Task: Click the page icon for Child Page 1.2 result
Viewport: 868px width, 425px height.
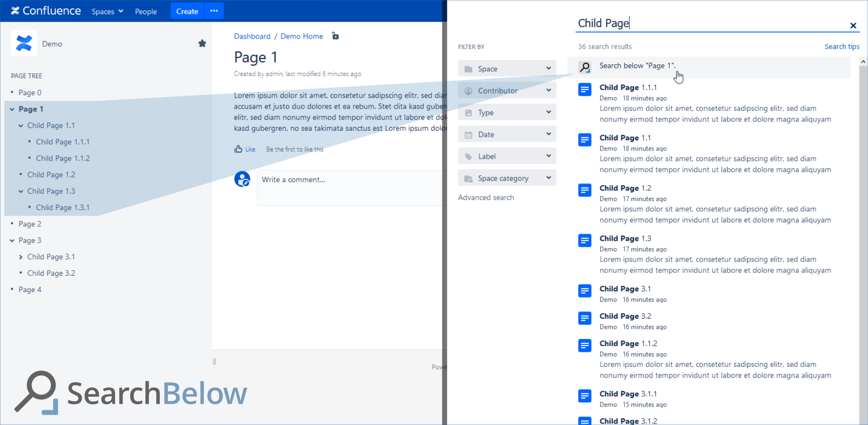Action: (x=585, y=190)
